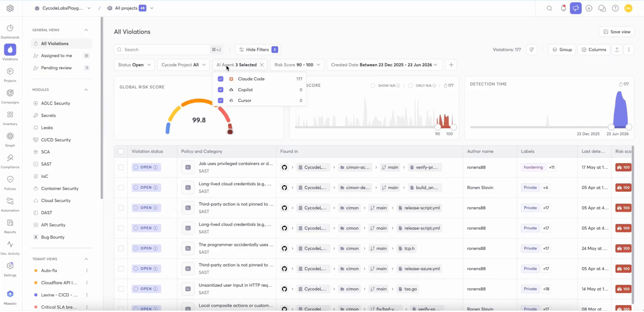The image size is (644, 312).
Task: Open the Reports section icon
Action: pos(10,226)
